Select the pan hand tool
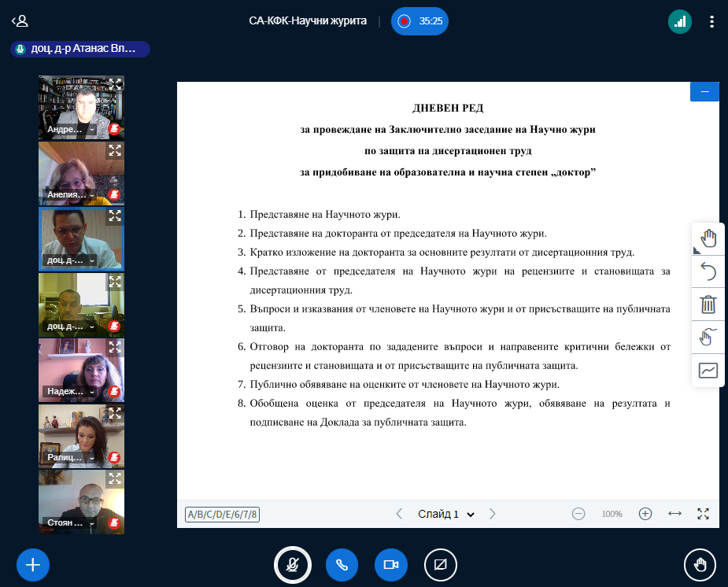The height and width of the screenshot is (587, 728). [x=708, y=238]
